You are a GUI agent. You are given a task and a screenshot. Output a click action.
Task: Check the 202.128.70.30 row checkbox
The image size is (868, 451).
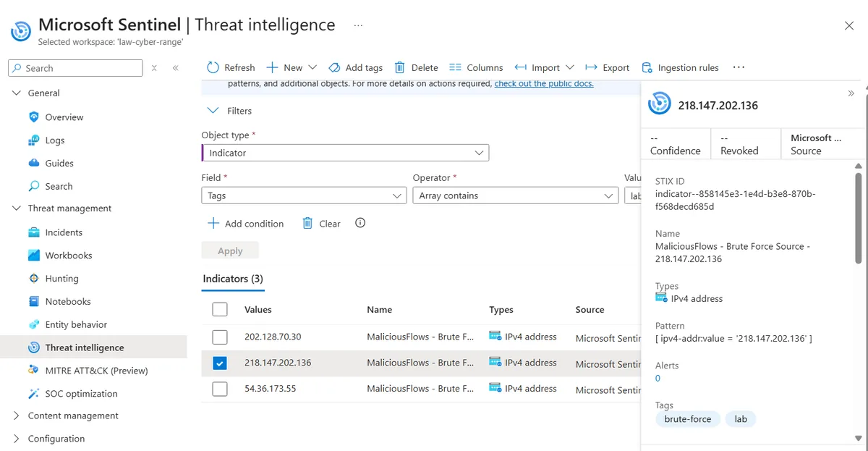tap(220, 337)
